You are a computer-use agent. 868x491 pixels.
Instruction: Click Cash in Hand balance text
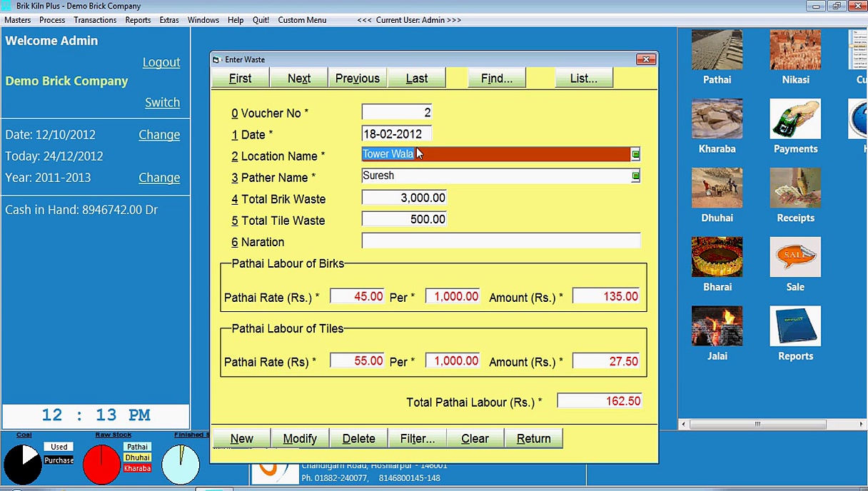tap(81, 210)
